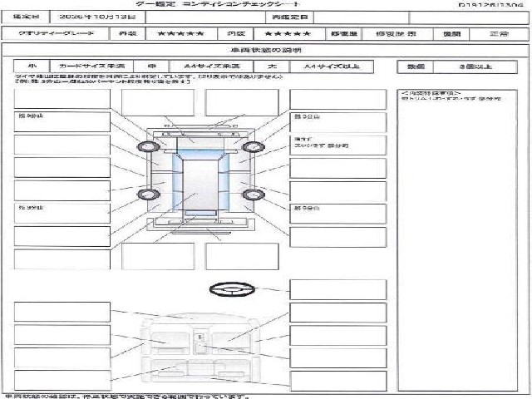Click the 再鑑定日 label cell
The image size is (532, 399).
(289, 17)
